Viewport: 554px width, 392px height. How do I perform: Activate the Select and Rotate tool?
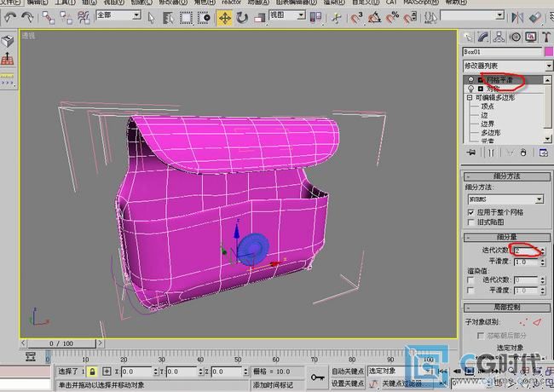click(242, 18)
